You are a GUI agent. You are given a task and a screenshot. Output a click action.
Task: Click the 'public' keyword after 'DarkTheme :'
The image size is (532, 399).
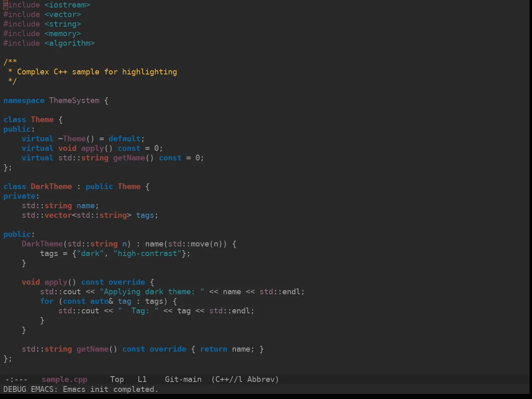(x=99, y=187)
